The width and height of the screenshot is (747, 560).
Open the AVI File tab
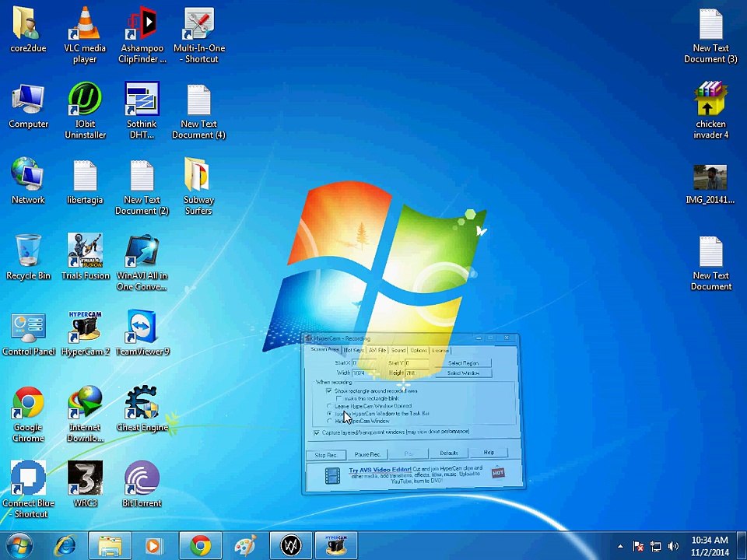[x=377, y=350]
